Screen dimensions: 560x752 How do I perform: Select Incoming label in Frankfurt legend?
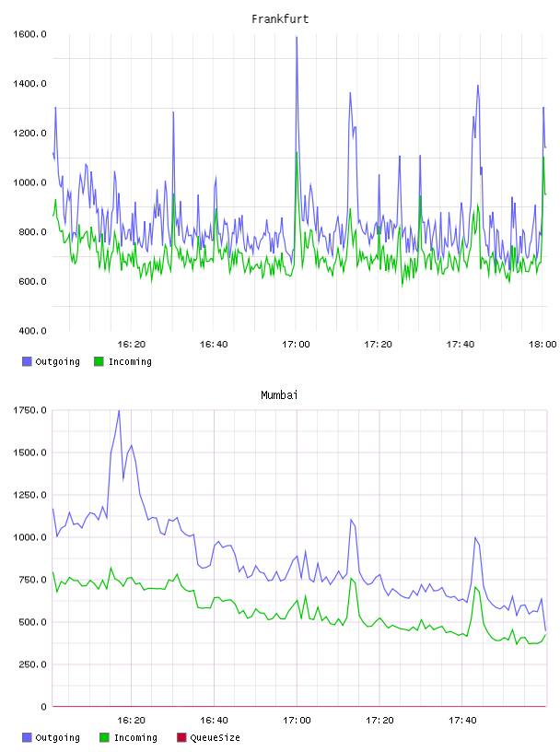pos(130,361)
